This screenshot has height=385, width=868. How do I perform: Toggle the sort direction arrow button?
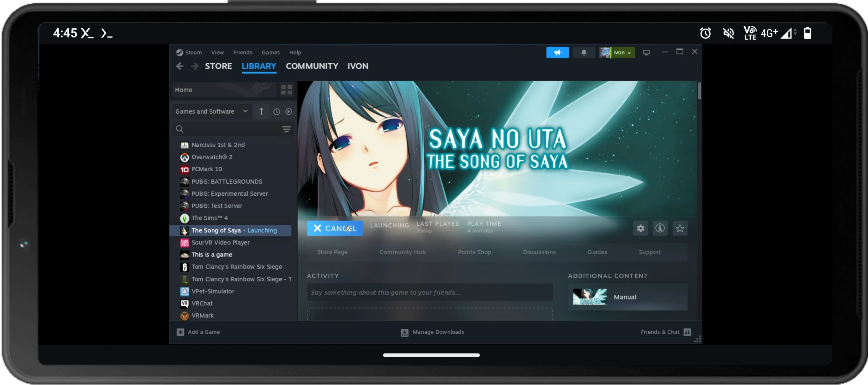point(261,112)
